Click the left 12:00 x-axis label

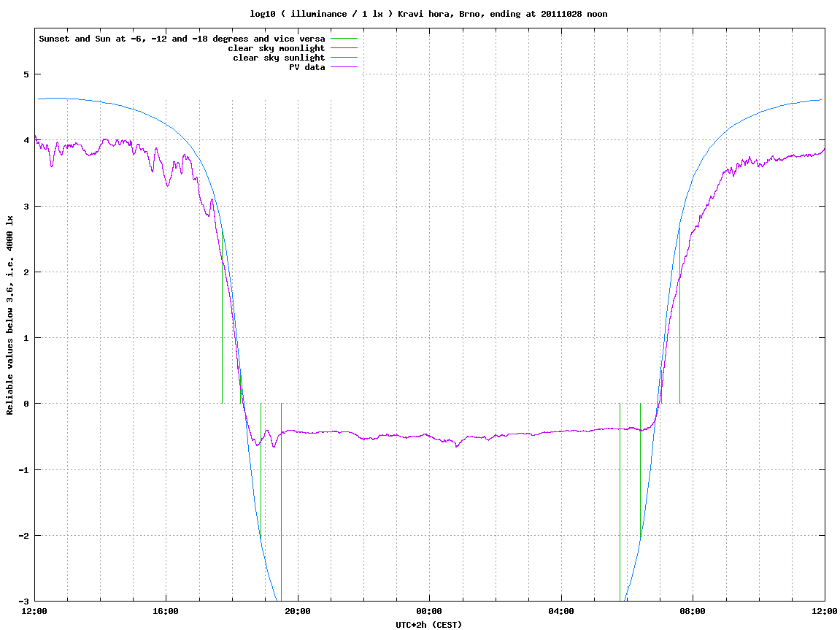(34, 611)
